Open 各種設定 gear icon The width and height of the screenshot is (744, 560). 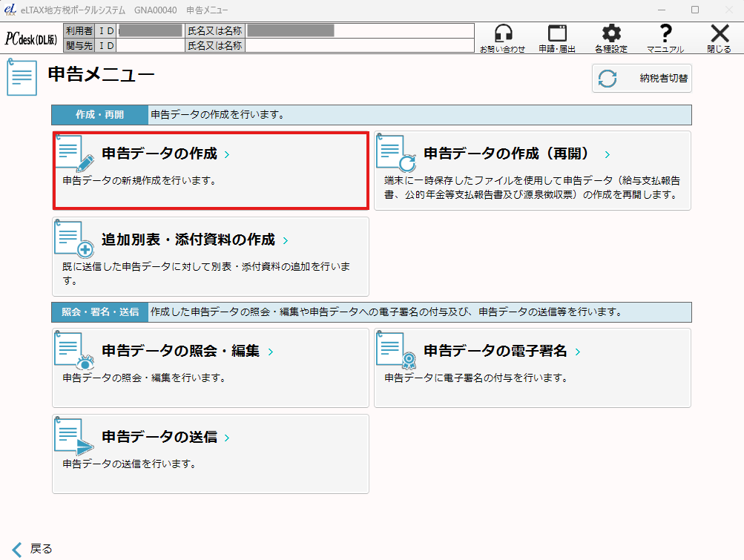611,34
